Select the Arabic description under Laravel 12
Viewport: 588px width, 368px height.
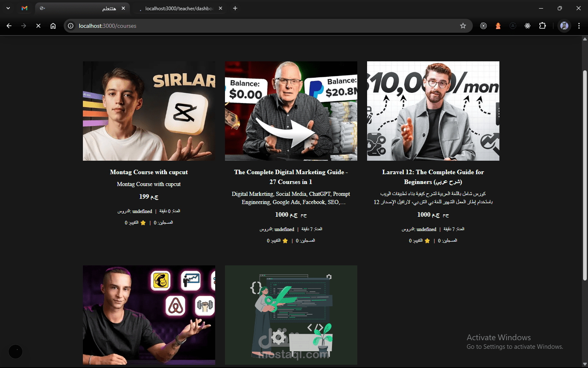tap(433, 198)
